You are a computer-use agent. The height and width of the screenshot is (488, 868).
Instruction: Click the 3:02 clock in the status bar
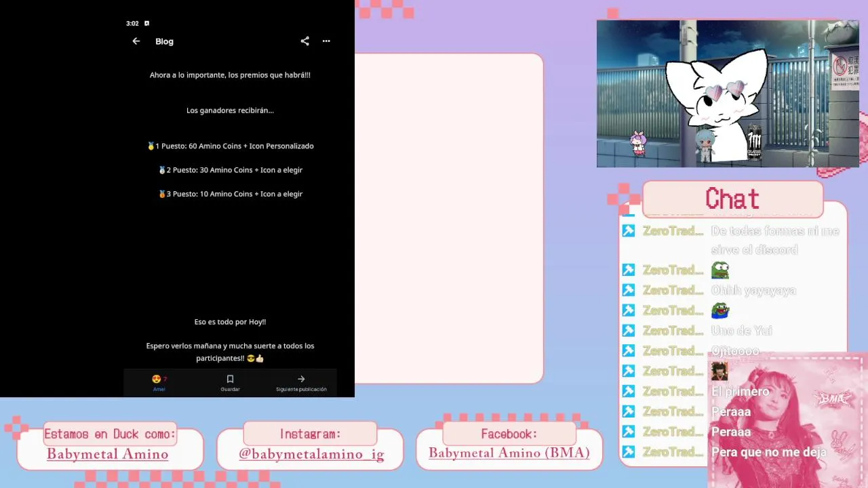click(132, 24)
